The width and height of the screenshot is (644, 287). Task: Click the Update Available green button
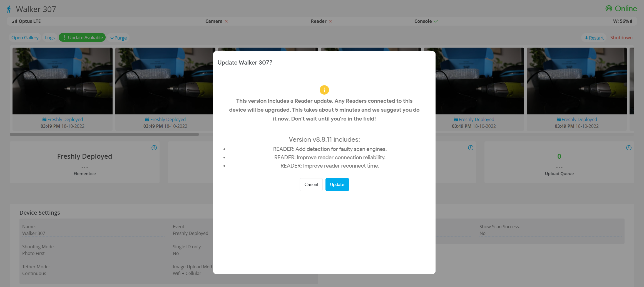pos(82,38)
